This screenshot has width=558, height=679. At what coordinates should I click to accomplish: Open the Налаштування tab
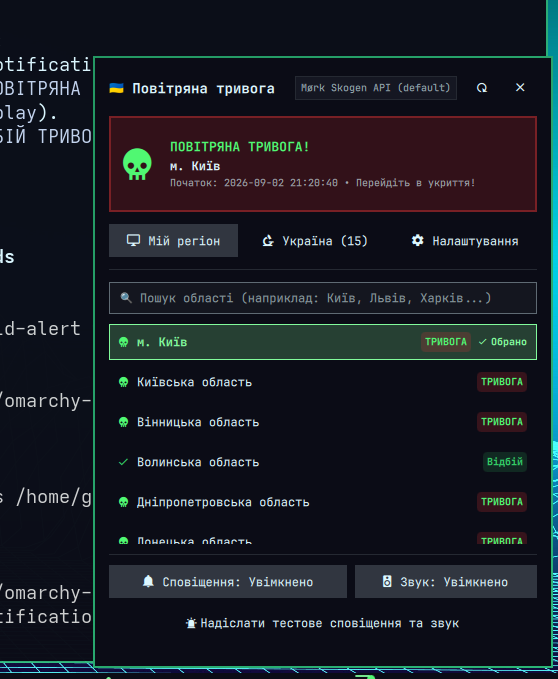click(464, 240)
